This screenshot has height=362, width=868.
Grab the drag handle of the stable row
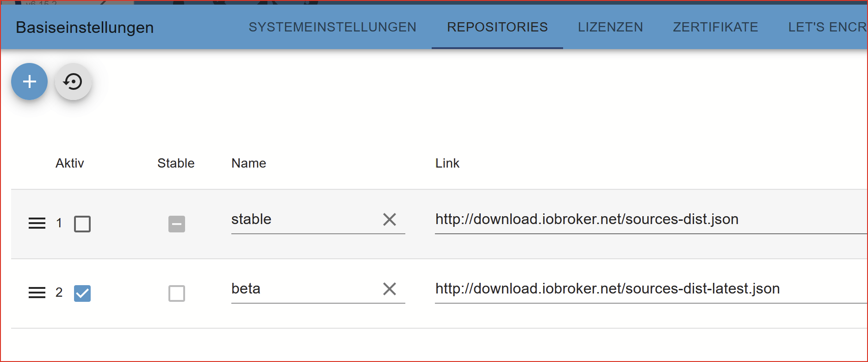click(37, 224)
